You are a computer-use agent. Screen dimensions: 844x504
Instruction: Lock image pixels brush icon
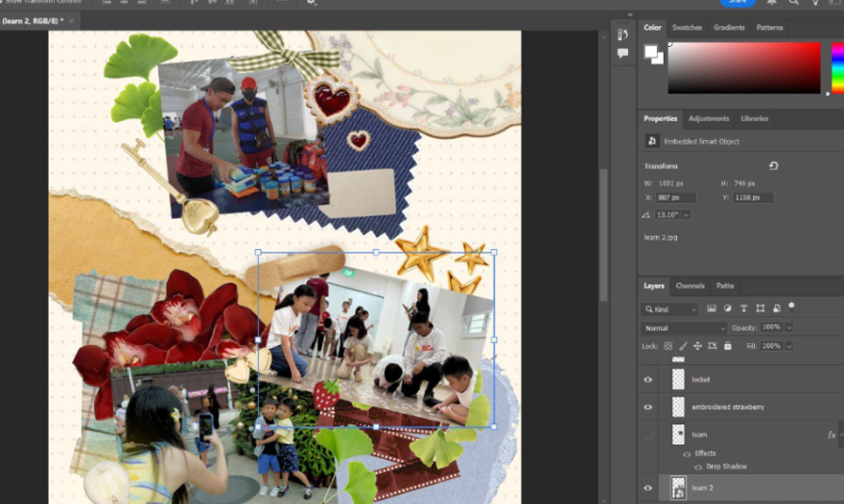click(683, 346)
